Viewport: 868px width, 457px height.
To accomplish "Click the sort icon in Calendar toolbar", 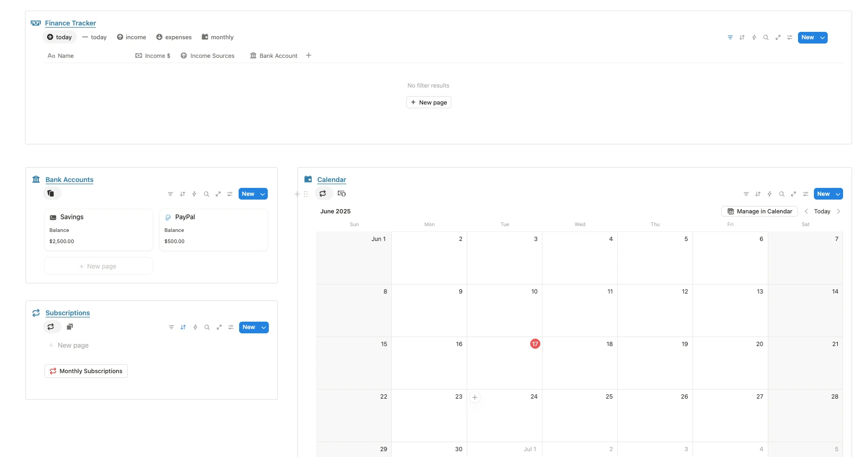I will (758, 194).
